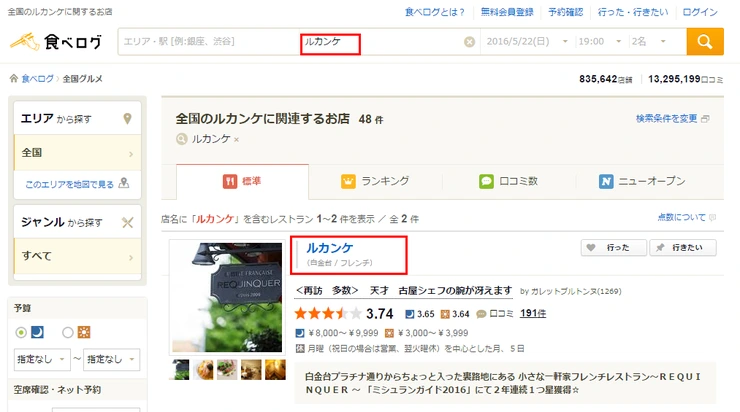740x412 pixels.
Task: Clear the keyword field with the X icon
Action: [469, 42]
